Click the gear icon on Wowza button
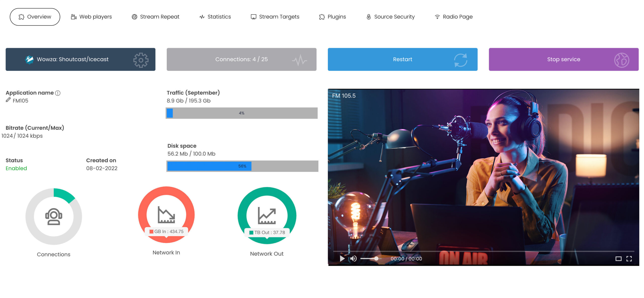644x298 pixels. point(141,60)
